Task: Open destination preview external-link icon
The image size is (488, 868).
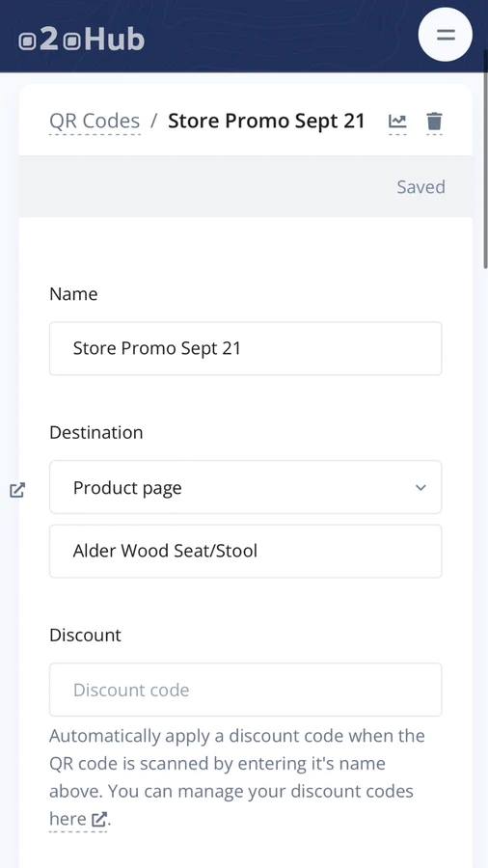Action: pyautogui.click(x=17, y=490)
